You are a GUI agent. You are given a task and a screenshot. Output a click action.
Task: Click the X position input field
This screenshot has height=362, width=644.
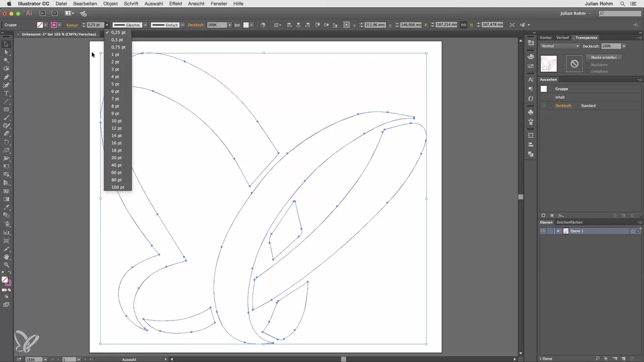(375, 25)
